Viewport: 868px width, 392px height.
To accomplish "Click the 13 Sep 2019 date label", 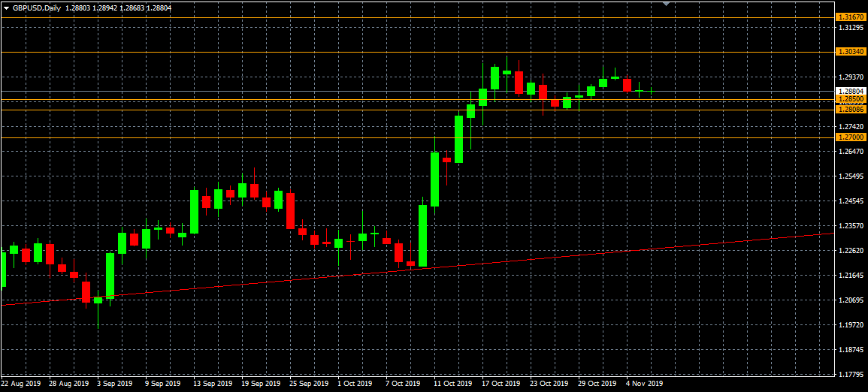I will pyautogui.click(x=213, y=384).
